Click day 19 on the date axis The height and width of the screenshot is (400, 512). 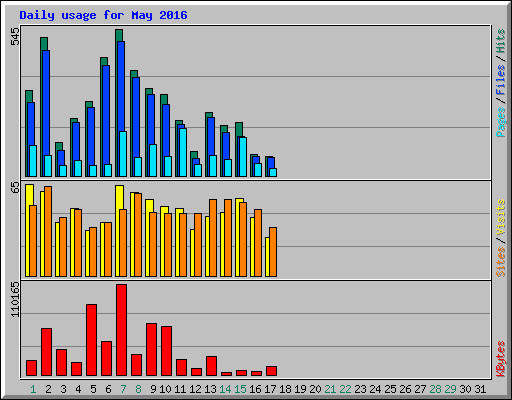tap(300, 389)
